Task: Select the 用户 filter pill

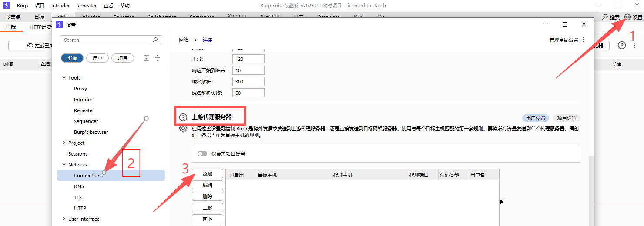Action: (x=97, y=58)
